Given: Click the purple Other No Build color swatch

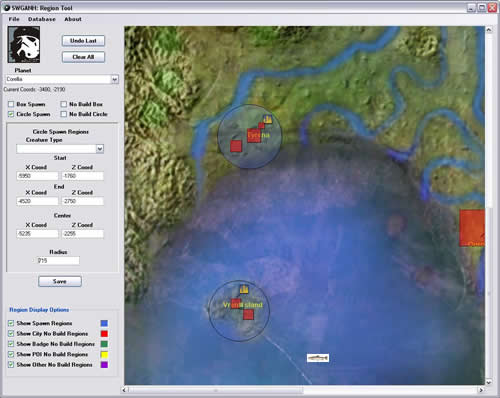Looking at the screenshot, I should (104, 365).
